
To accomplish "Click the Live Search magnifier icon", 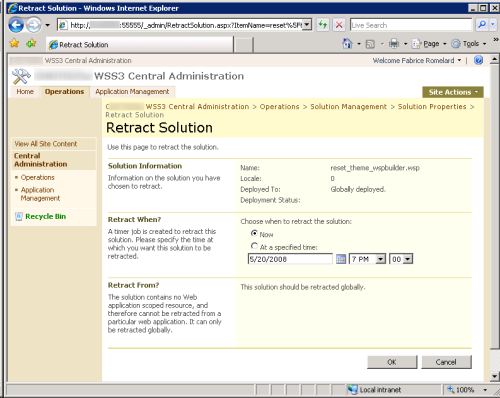I will tap(482, 25).
